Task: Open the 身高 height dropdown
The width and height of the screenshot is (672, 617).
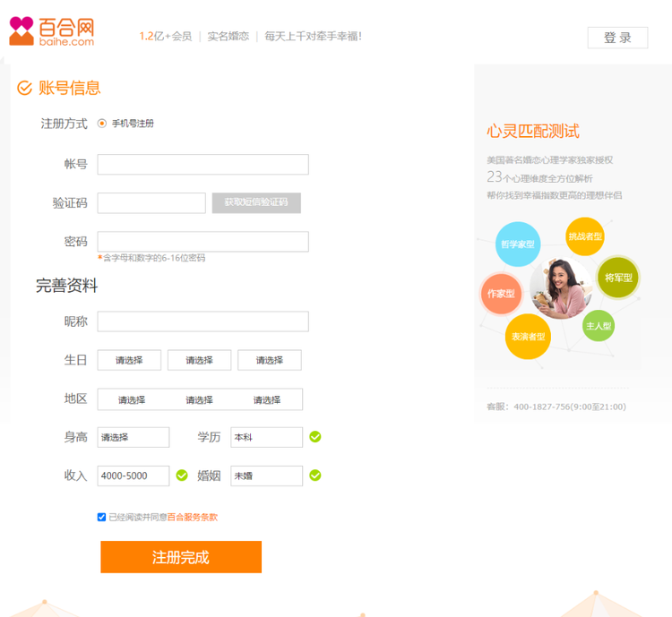Action: pos(133,437)
